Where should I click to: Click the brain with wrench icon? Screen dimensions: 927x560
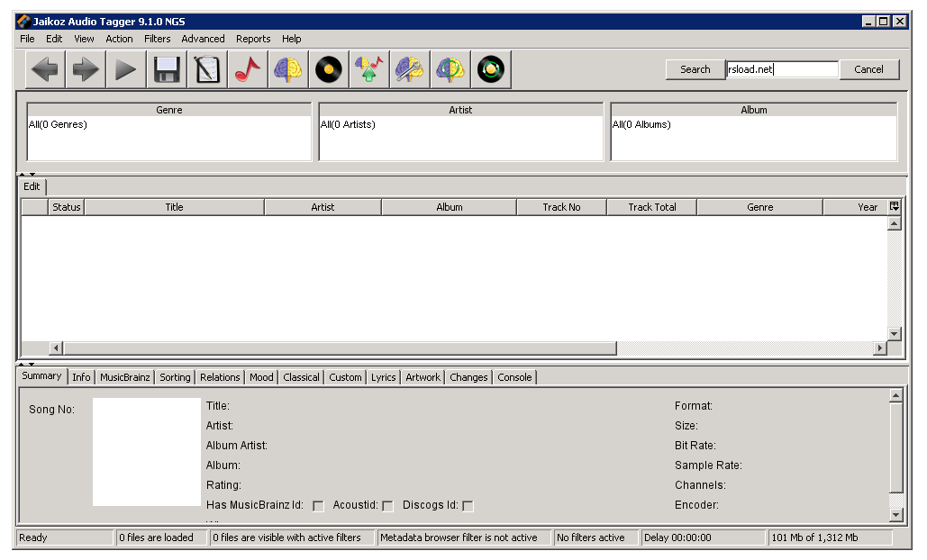[410, 69]
